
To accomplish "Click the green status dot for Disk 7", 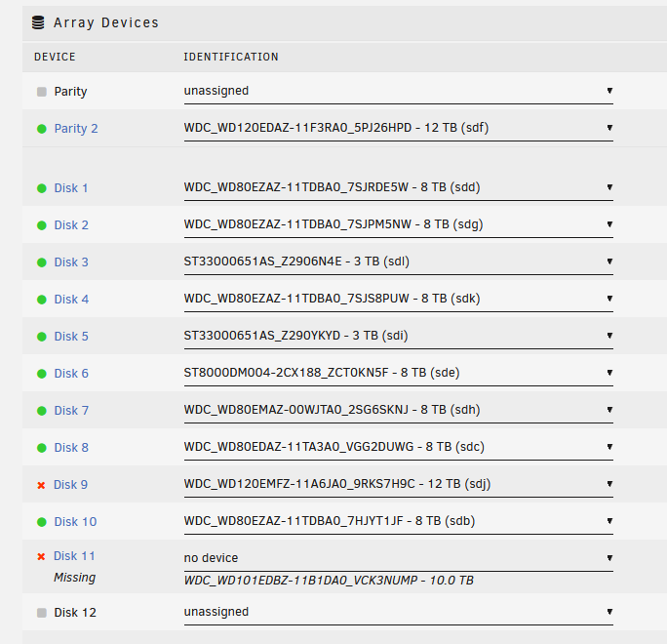I will point(42,411).
